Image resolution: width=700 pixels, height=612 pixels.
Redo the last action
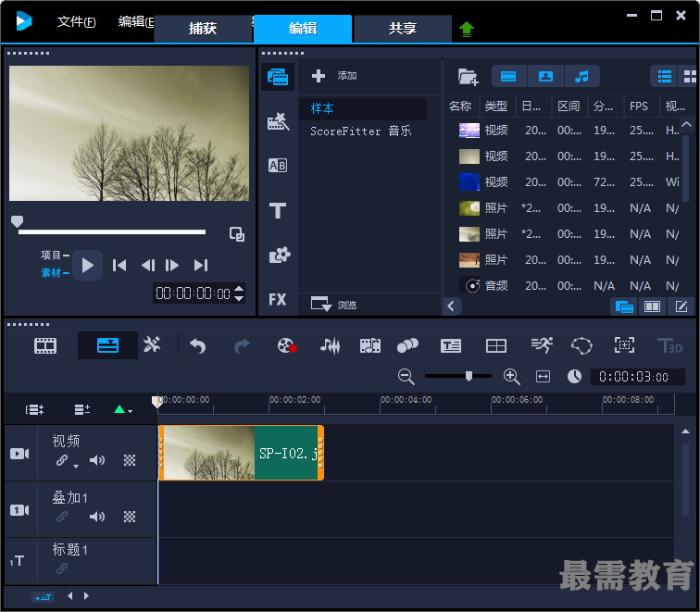pyautogui.click(x=242, y=346)
